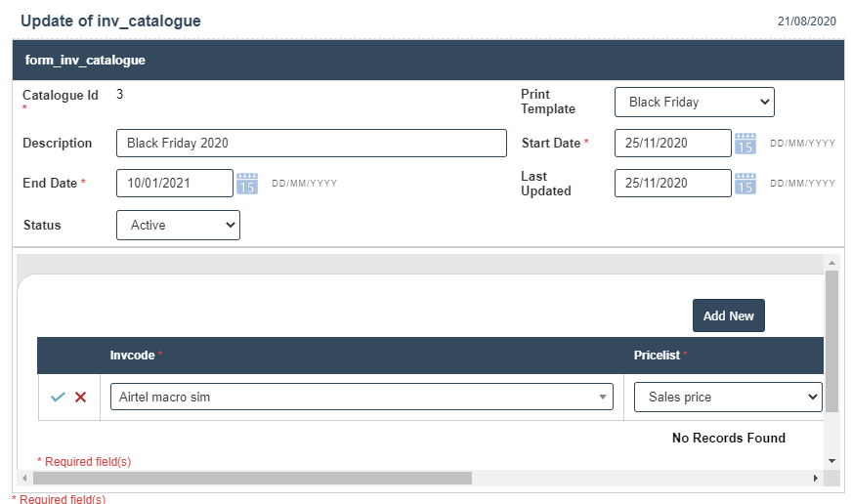Click the End Date input field

coord(174,183)
